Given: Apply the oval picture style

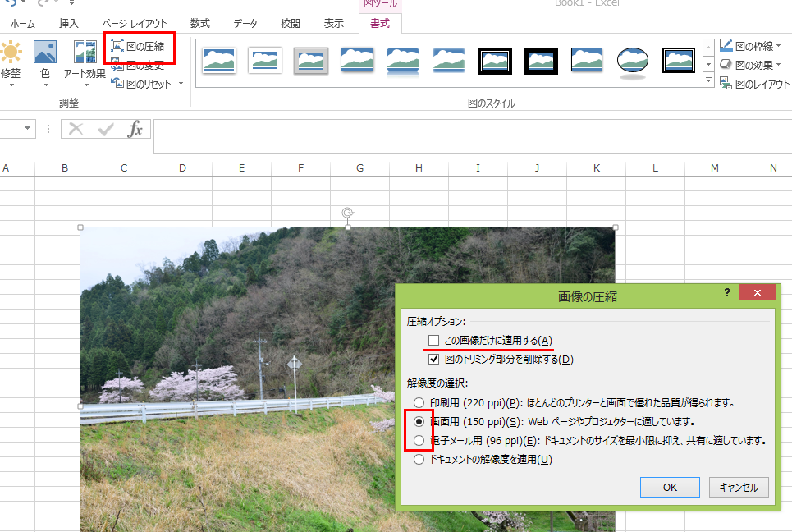Looking at the screenshot, I should tap(633, 62).
